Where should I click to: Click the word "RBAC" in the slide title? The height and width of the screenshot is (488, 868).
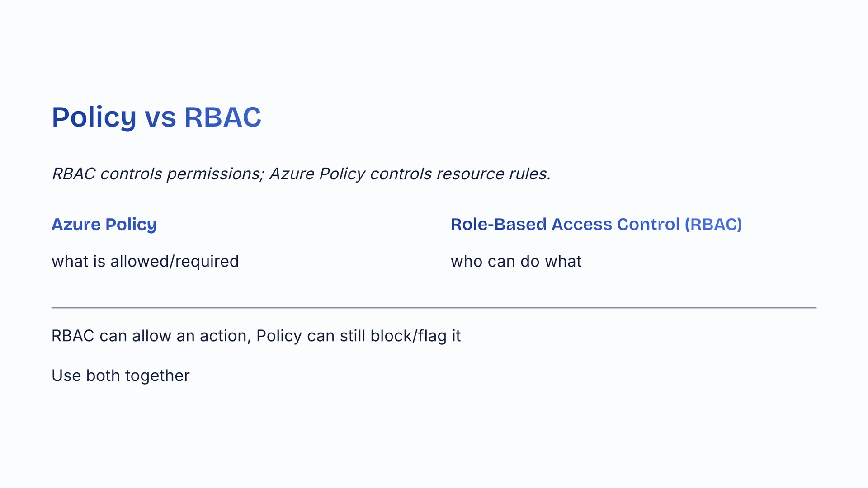coord(222,117)
